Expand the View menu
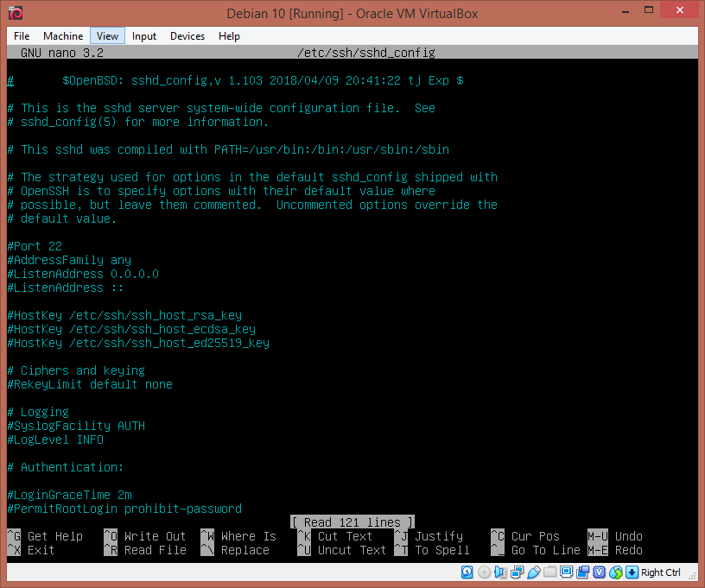Viewport: 705px width, 588px height. click(x=108, y=36)
